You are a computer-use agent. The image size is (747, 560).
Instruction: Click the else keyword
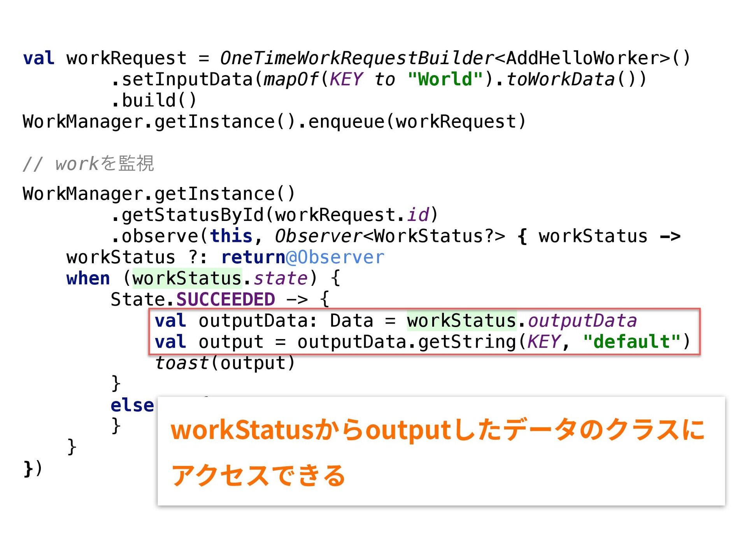[x=132, y=405]
